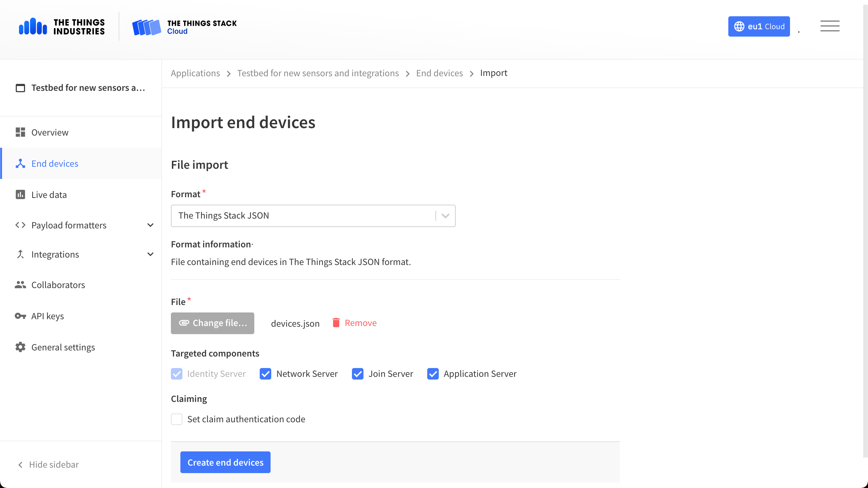Expand Integrations submenu chevron
Viewport: 868px width, 488px height.
pyautogui.click(x=151, y=254)
